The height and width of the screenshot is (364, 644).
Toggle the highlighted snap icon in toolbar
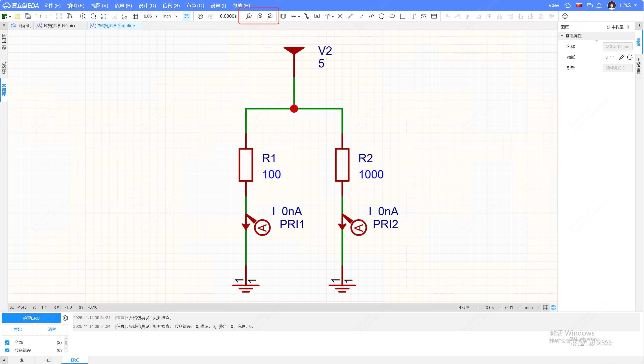point(186,16)
